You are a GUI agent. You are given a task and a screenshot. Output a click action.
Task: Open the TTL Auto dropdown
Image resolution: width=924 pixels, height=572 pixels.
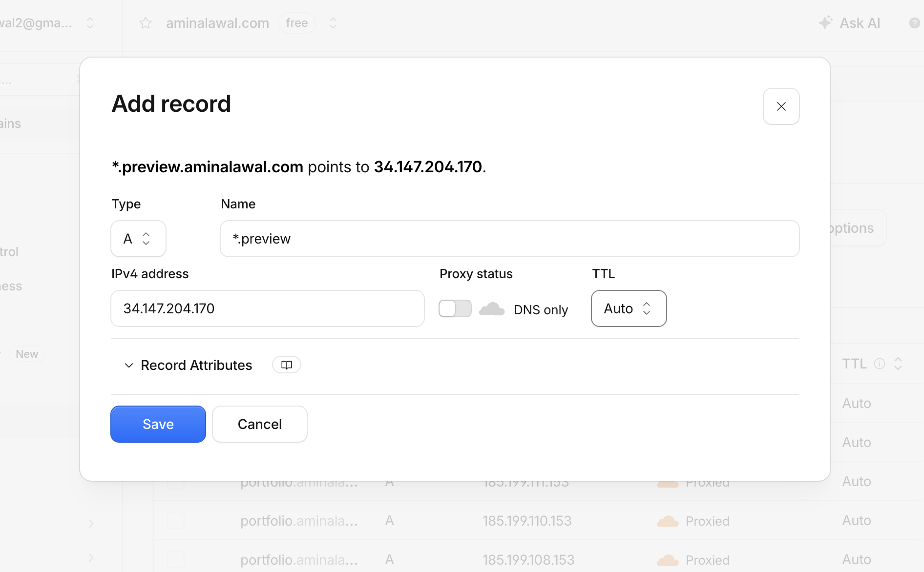629,308
